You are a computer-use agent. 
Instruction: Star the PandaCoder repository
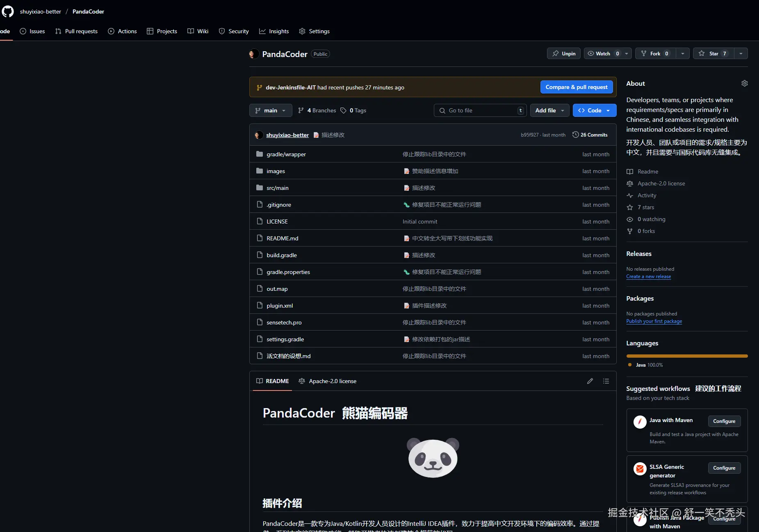coord(713,54)
